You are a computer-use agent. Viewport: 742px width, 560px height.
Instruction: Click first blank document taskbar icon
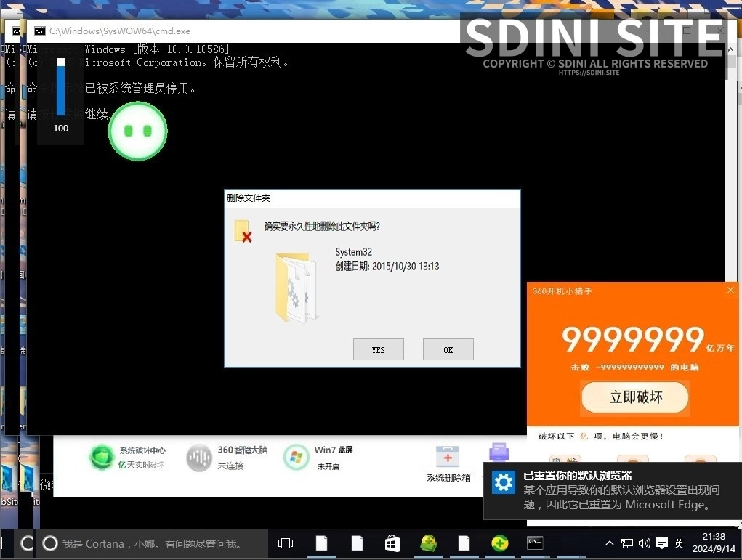(322, 543)
